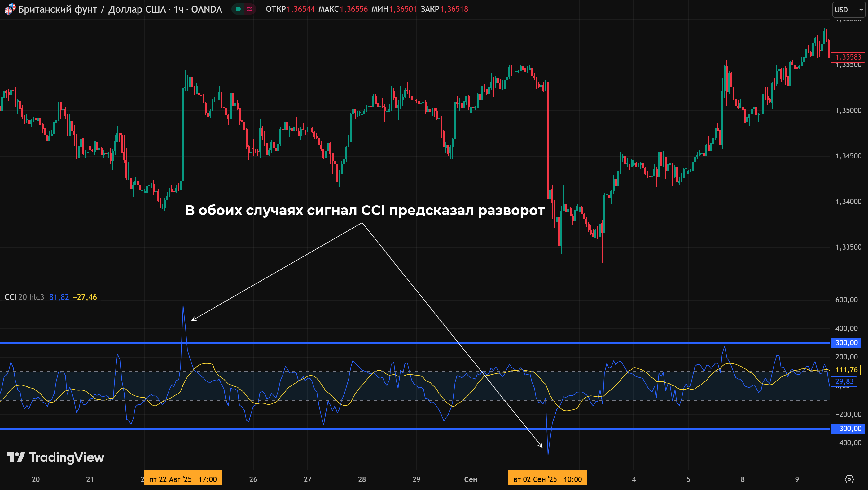Click the blue 29,83 scale label
The height and width of the screenshot is (490, 868).
pos(844,381)
